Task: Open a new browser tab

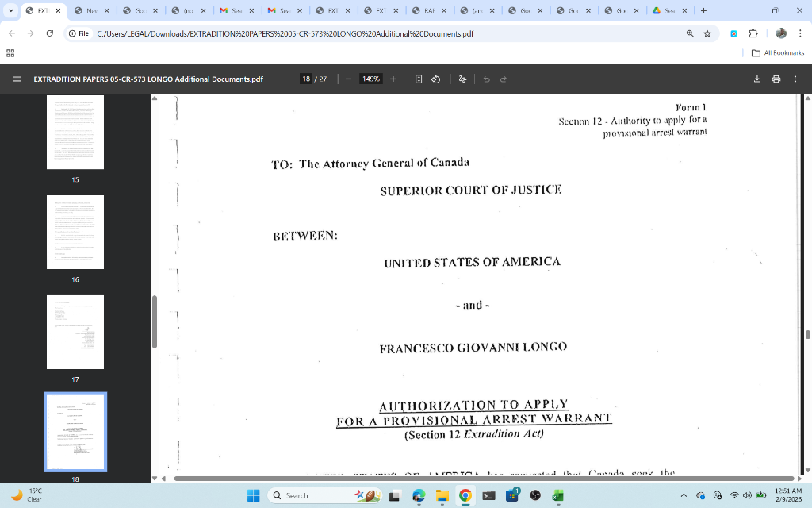Action: tap(703, 12)
